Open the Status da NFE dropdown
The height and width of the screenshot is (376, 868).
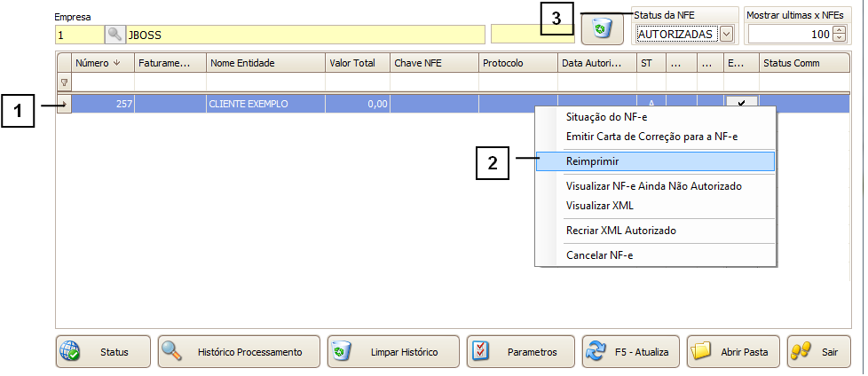point(727,34)
